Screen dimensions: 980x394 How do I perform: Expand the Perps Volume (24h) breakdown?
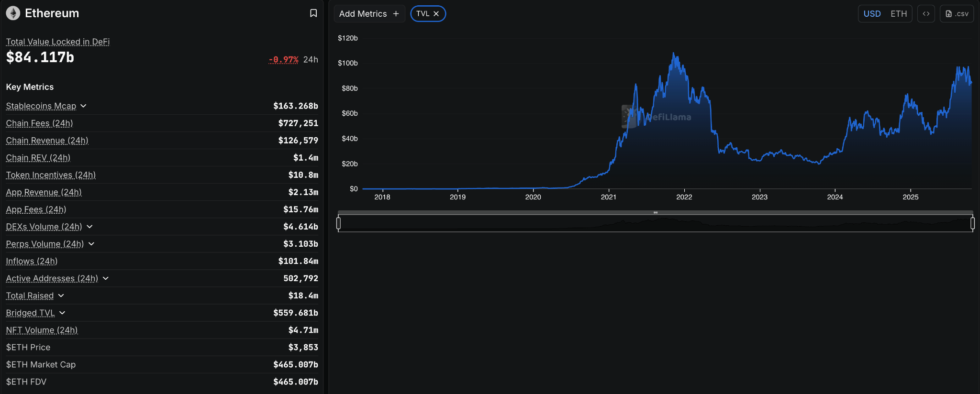point(91,244)
